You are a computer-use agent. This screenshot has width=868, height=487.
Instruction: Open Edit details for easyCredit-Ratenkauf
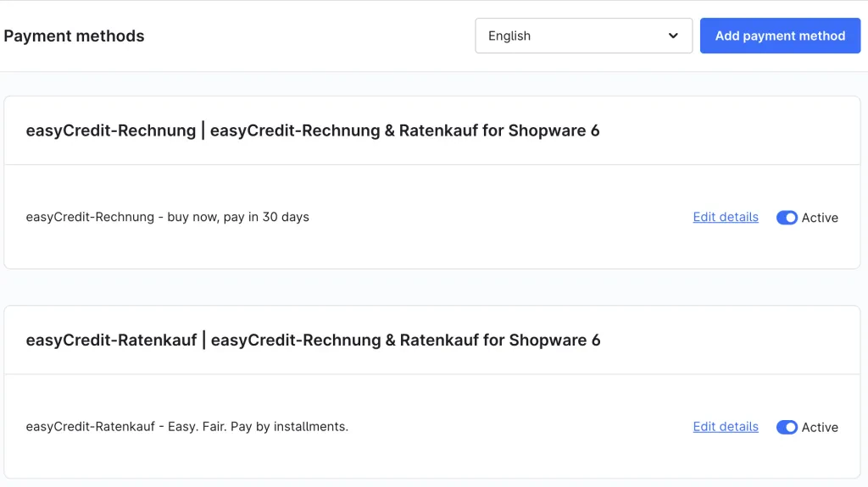726,427
